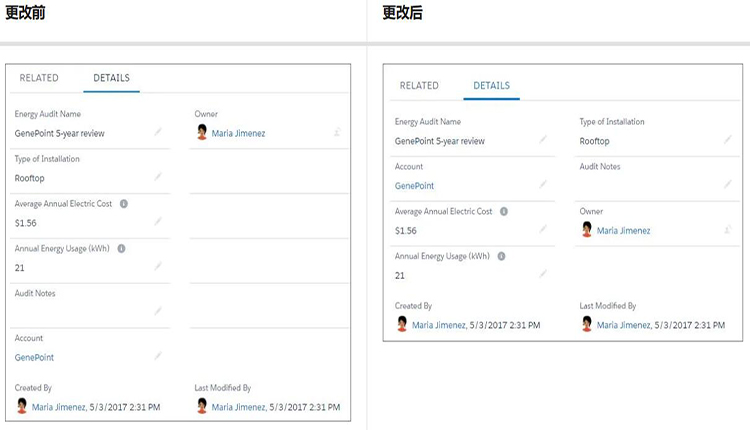Viewport: 750px width, 430px height.
Task: Edit Annual Energy Usage pencil in before panel
Action: coord(158,266)
